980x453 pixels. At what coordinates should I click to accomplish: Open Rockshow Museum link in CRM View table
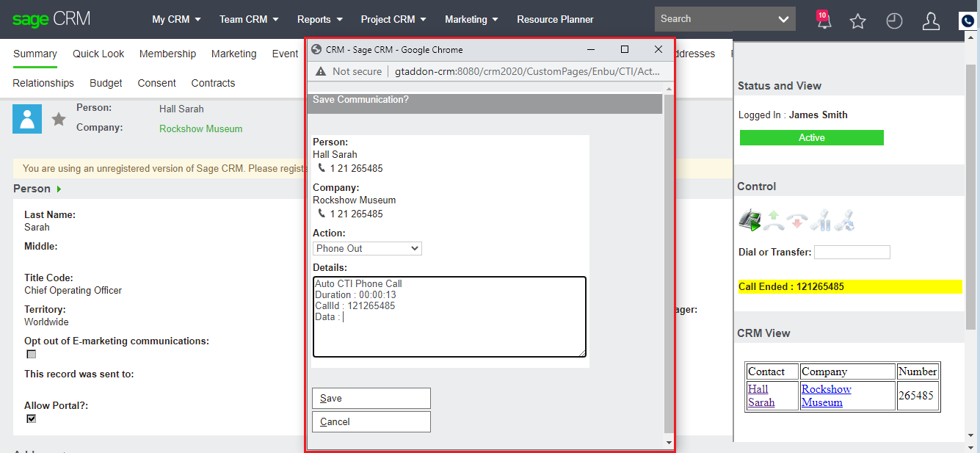pos(826,396)
